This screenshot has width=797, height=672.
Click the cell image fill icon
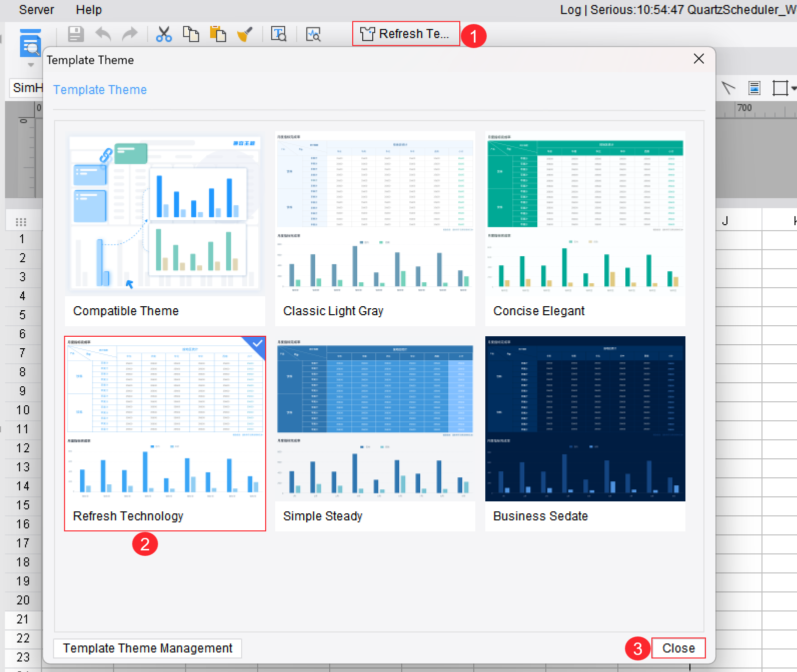click(754, 88)
